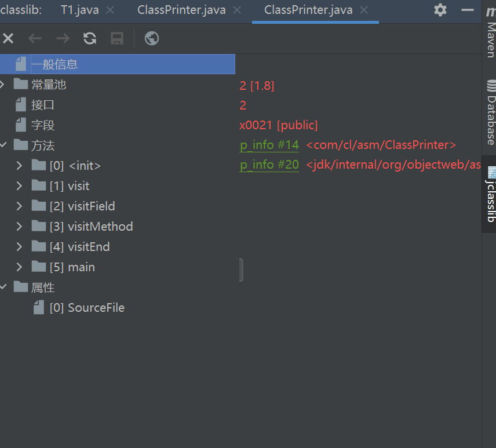The width and height of the screenshot is (496, 448).
Task: Switch to the middle ClassPrinter.java tab
Action: 181,9
